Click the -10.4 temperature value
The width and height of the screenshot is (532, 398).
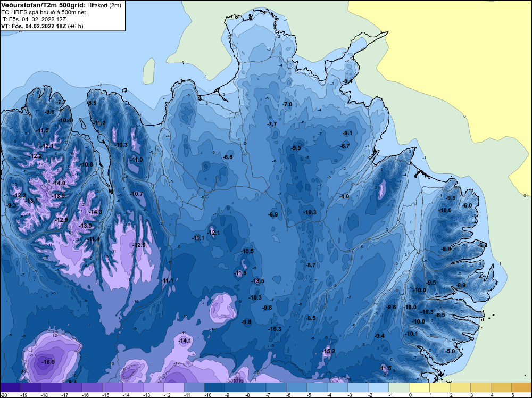click(x=65, y=120)
